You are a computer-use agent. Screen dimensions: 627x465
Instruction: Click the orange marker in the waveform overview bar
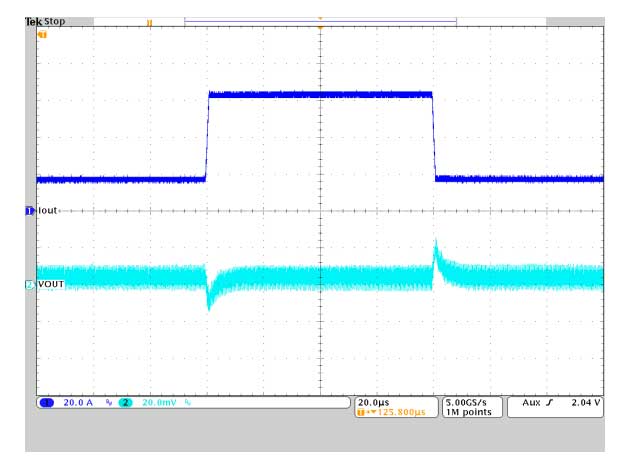150,21
